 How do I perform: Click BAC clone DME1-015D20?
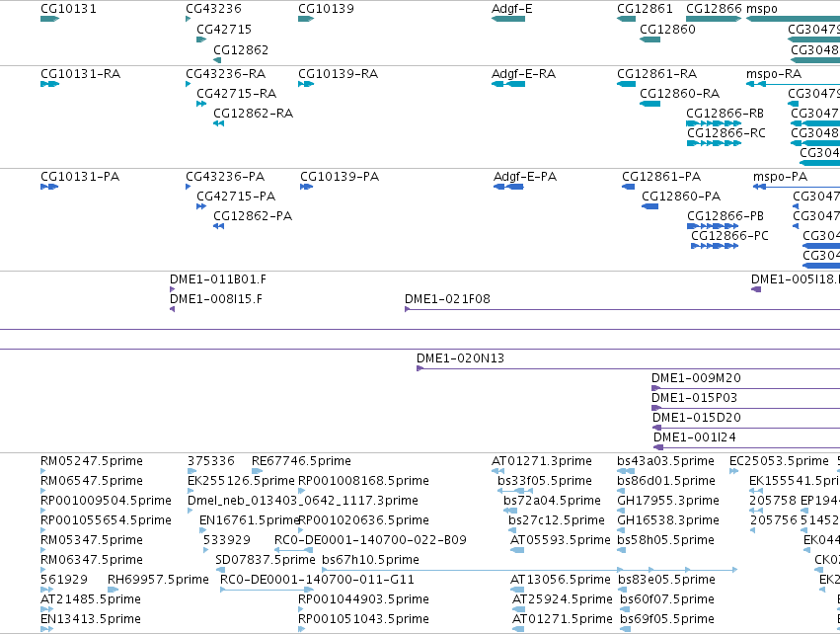(697, 418)
